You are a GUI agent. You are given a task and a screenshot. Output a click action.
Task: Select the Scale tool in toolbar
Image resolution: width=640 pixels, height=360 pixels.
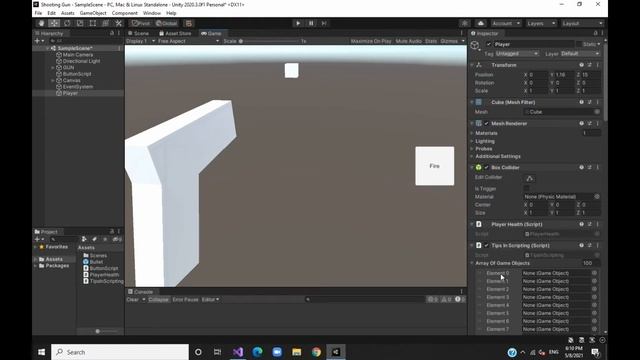[x=80, y=23]
